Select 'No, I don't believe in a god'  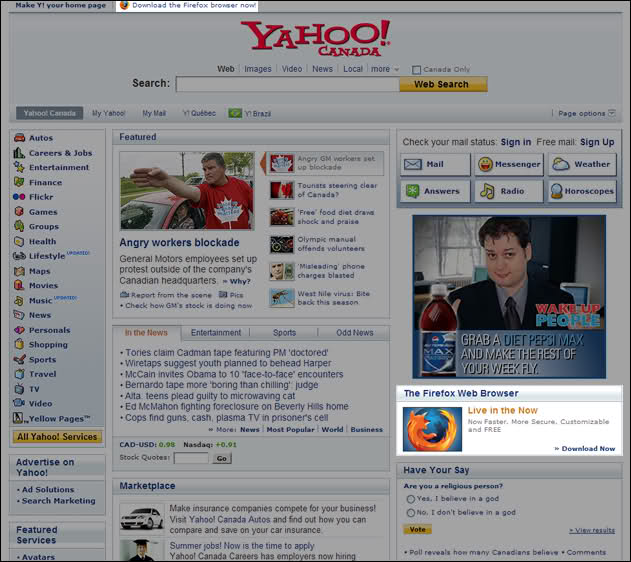[410, 513]
